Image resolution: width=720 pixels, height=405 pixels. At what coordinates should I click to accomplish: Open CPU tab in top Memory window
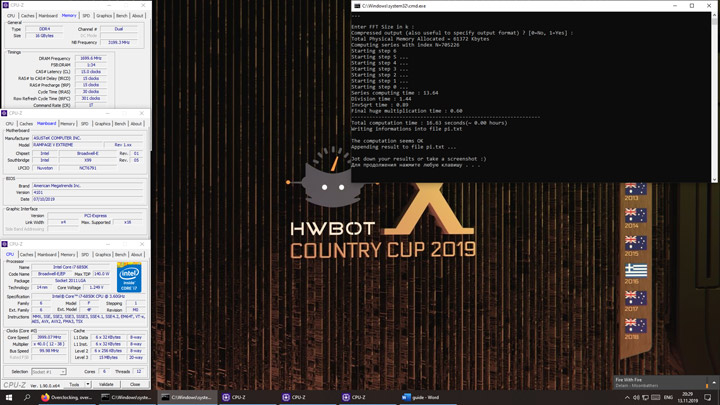click(11, 16)
